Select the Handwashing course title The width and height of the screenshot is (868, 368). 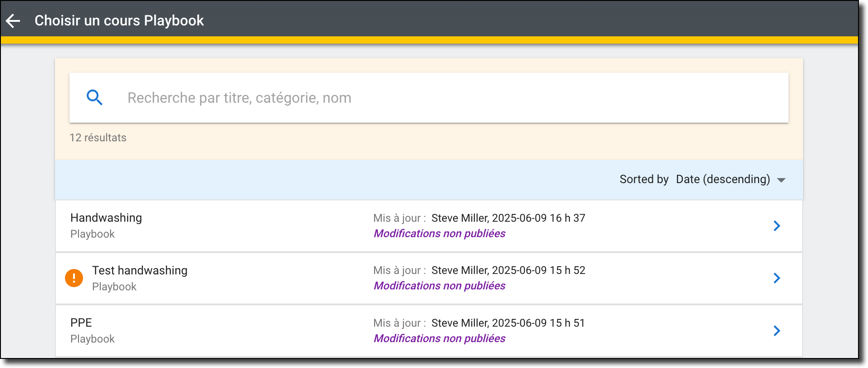coord(106,218)
